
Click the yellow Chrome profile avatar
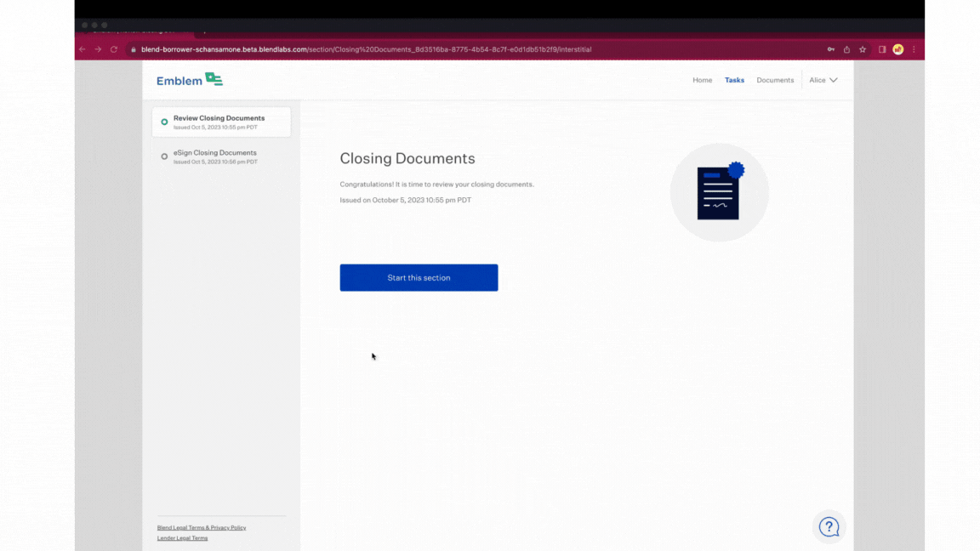[897, 49]
